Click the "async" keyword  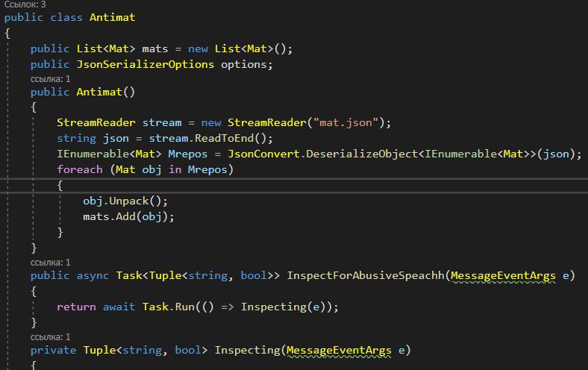93,275
